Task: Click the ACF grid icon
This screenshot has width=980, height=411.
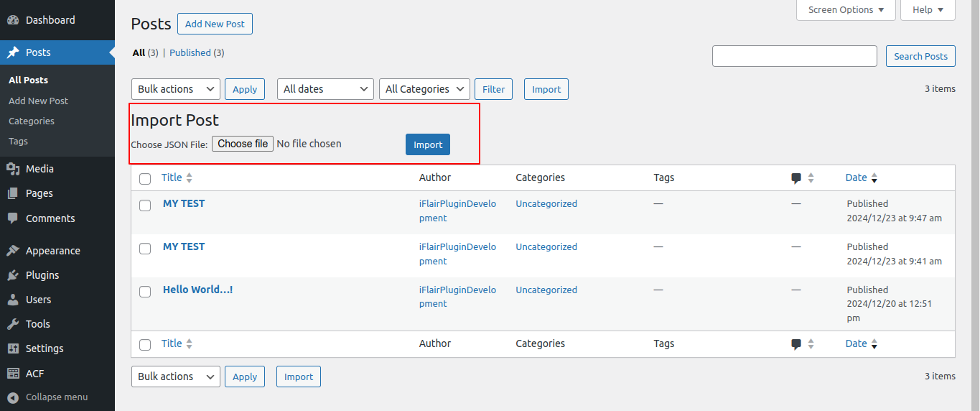Action: point(13,374)
